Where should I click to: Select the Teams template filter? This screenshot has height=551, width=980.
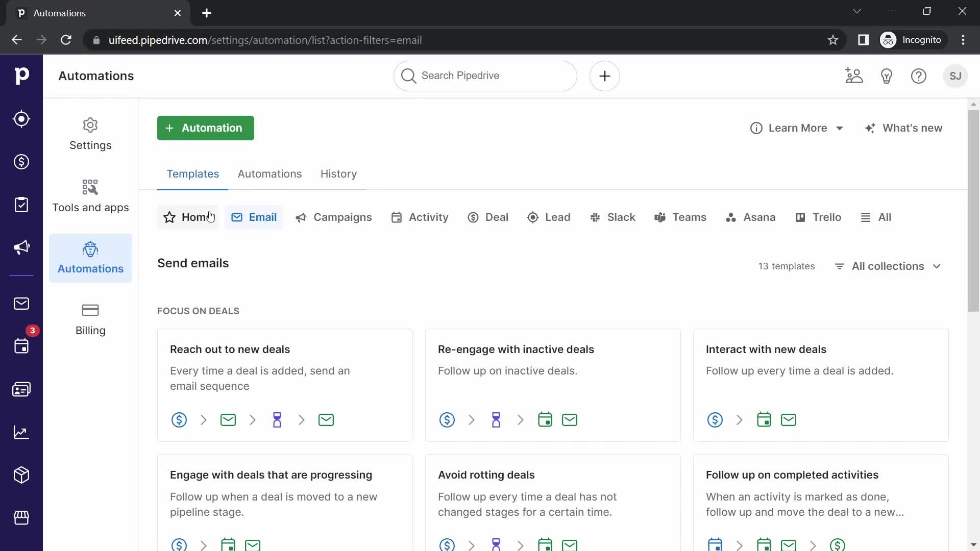click(x=680, y=217)
